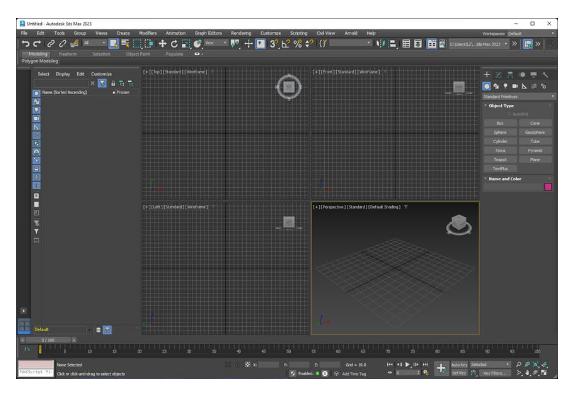Click the Plane primitive button
This screenshot has height=396, width=571.
[535, 160]
